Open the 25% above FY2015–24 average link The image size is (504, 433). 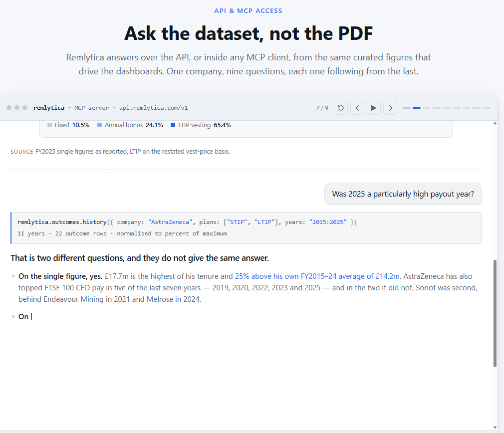[317, 276]
